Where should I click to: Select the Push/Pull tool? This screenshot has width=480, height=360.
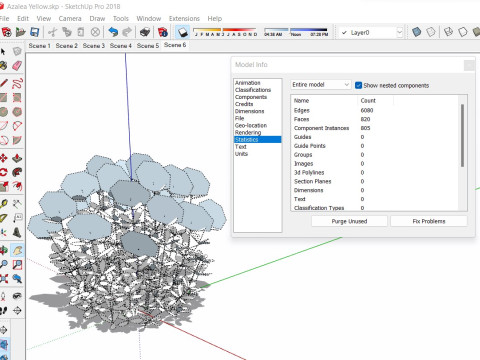point(17,158)
